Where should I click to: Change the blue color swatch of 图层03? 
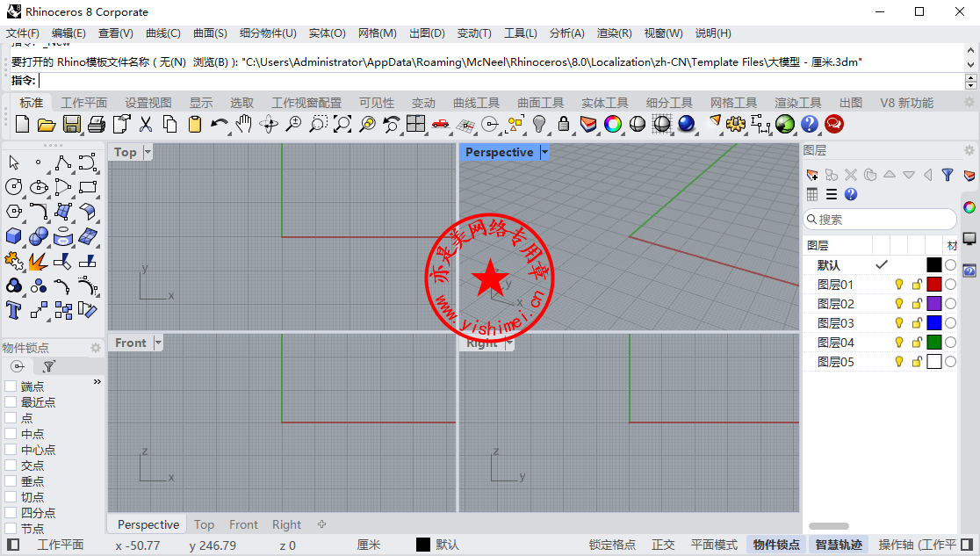(934, 323)
